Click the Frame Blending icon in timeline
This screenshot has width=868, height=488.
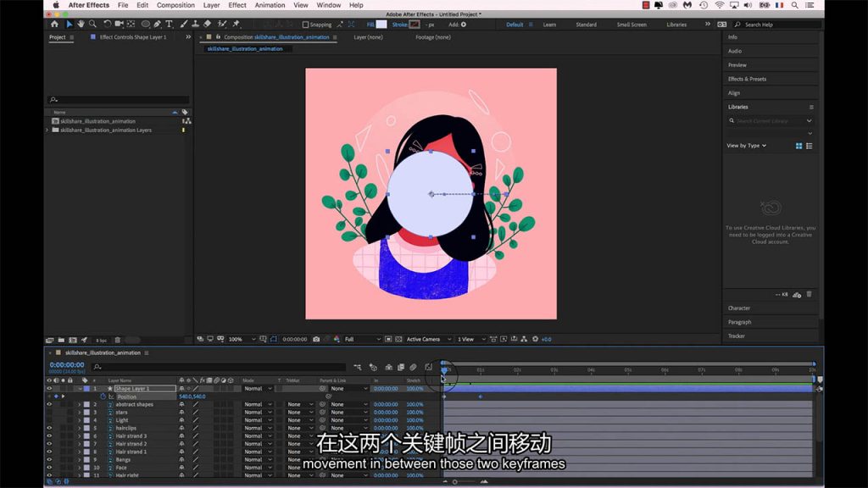401,367
